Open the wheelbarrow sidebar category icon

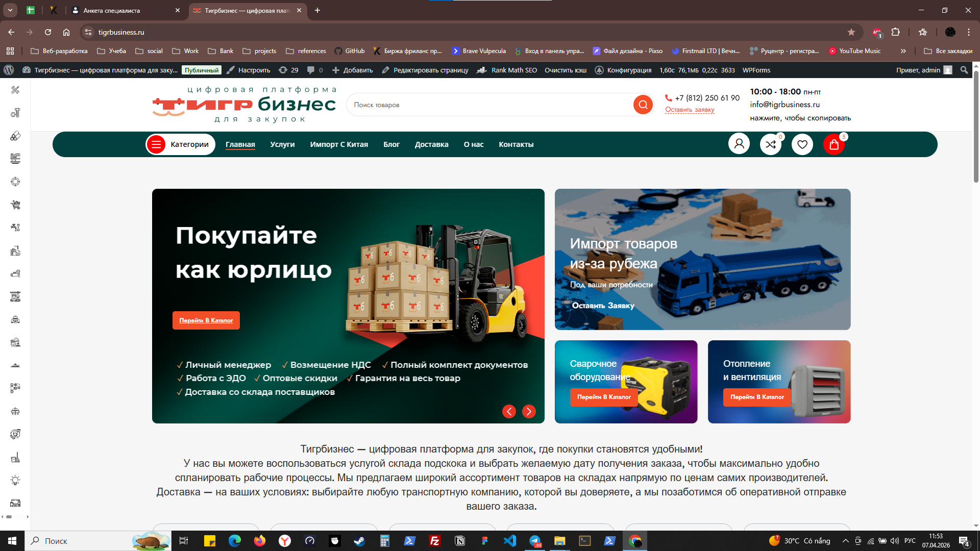pyautogui.click(x=15, y=205)
